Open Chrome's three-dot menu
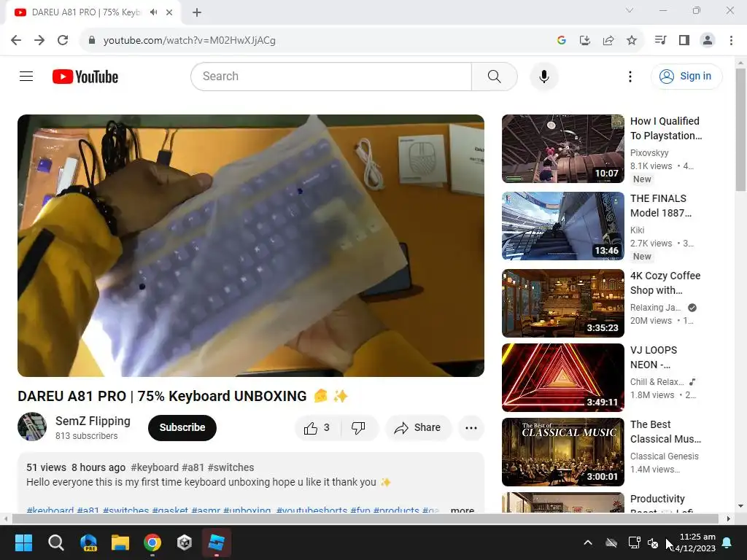Image resolution: width=747 pixels, height=560 pixels. [731, 40]
